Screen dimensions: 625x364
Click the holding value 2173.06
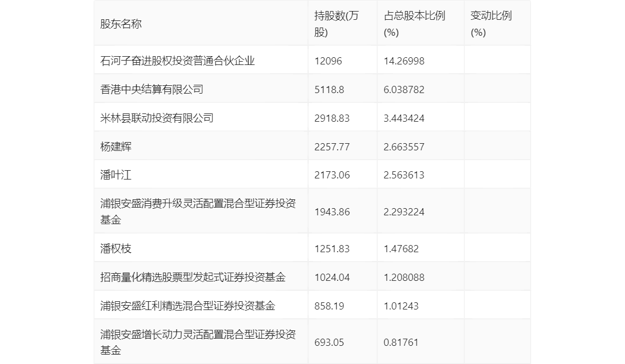click(332, 175)
